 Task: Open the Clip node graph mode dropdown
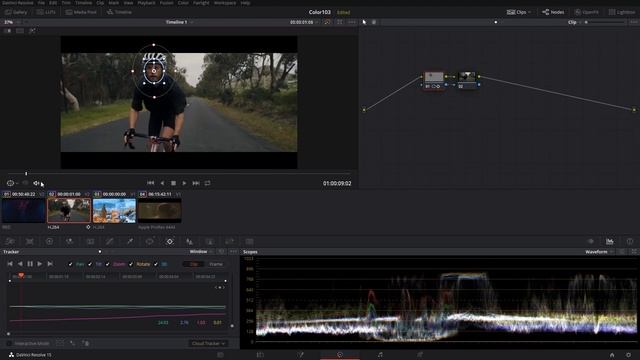click(x=574, y=22)
